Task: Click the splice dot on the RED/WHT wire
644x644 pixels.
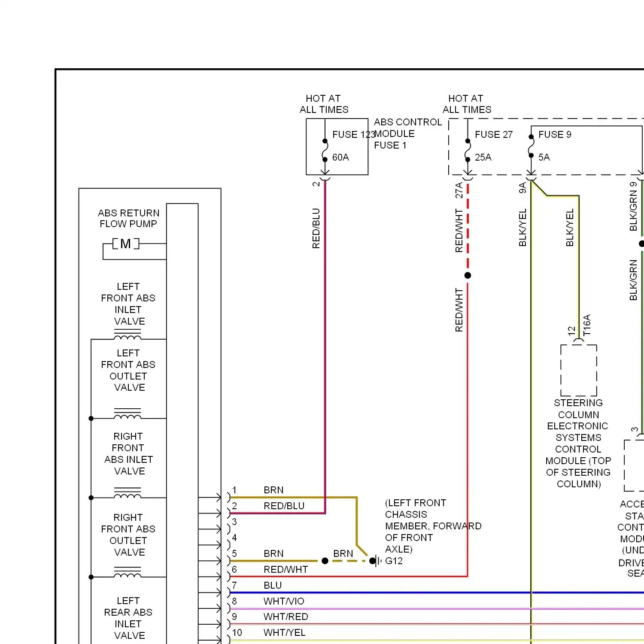Action: [x=468, y=275]
